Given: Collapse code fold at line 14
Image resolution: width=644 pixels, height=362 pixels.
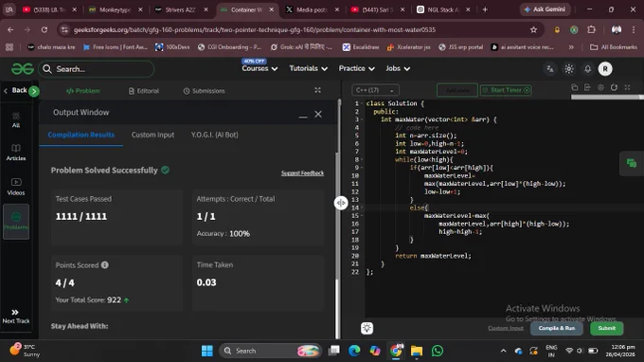Looking at the screenshot, I should point(362,208).
